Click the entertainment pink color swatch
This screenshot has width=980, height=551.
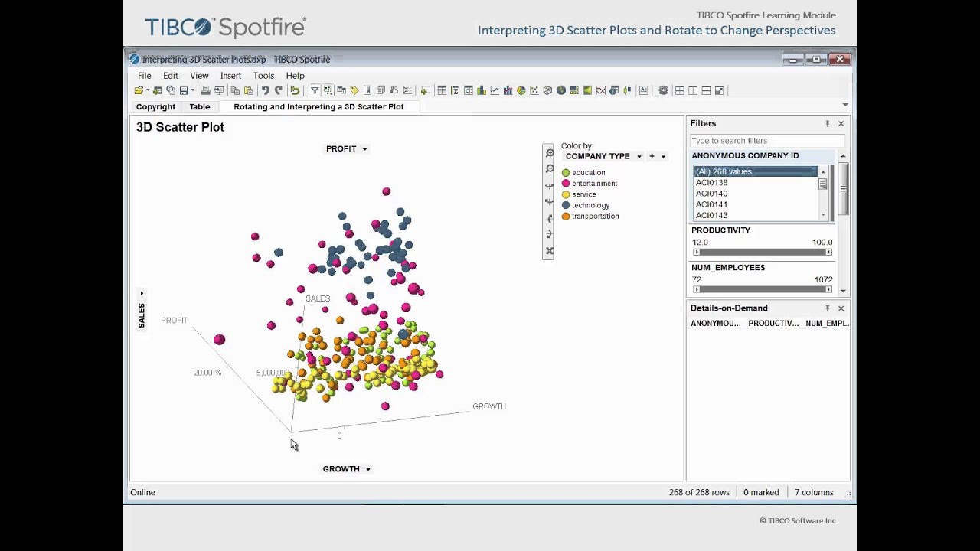click(566, 184)
